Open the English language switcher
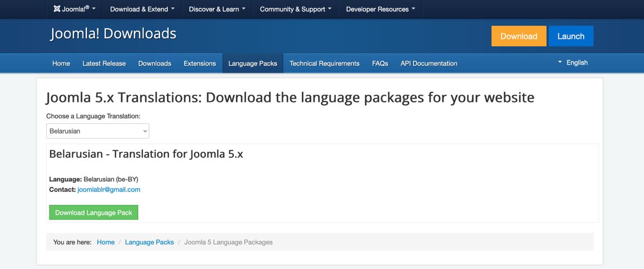The height and width of the screenshot is (269, 644). [573, 62]
